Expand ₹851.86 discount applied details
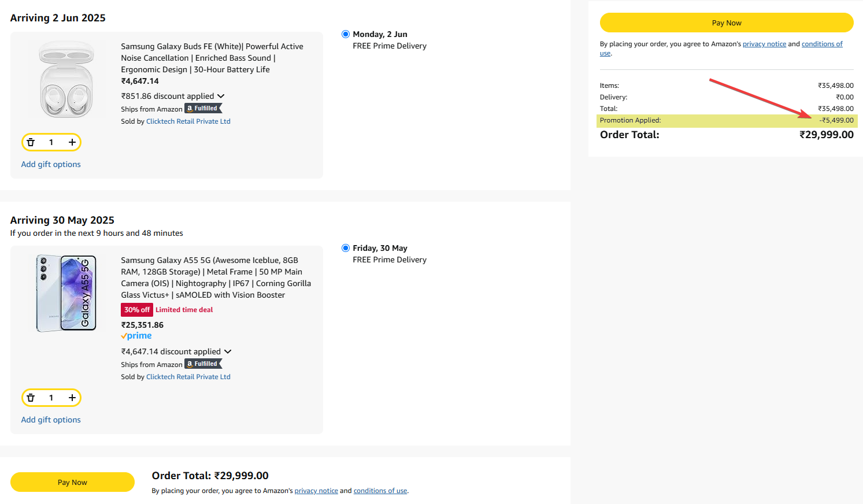The width and height of the screenshot is (863, 504). 221,96
